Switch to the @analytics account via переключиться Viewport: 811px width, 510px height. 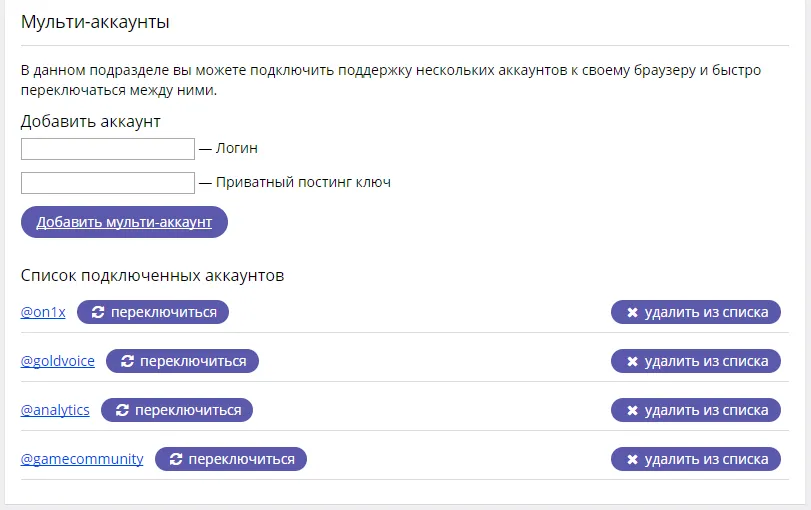[x=177, y=410]
